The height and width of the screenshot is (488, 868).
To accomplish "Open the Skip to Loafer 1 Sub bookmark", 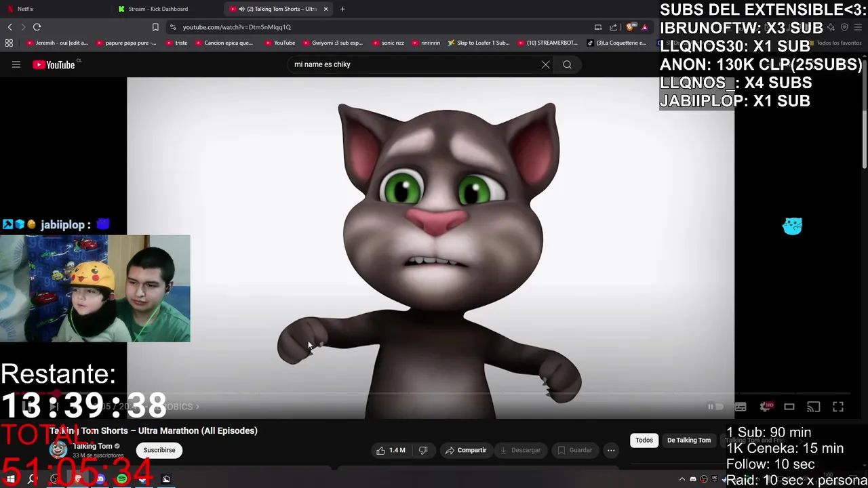I will coord(478,43).
